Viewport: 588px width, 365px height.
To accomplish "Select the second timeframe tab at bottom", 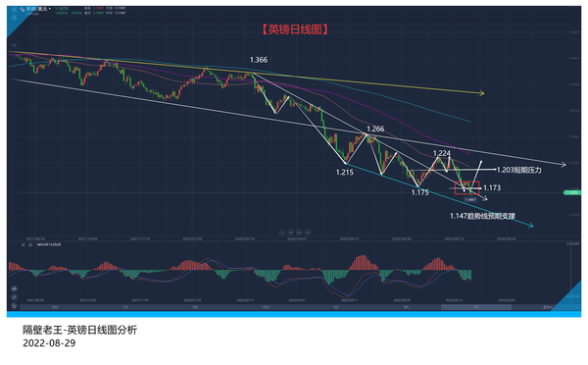I will click(x=124, y=307).
